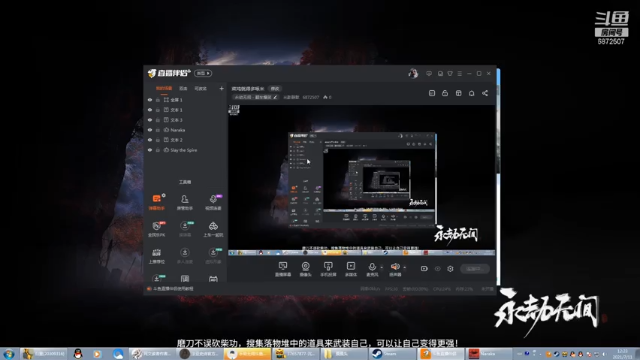
Task: Open the settings gear in bottom bar
Action: click(450, 269)
